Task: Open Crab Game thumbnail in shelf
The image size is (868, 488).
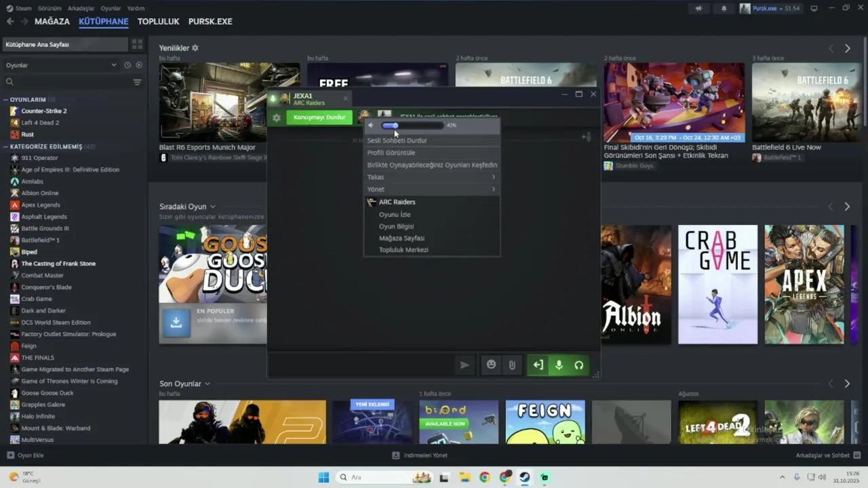Action: pos(717,285)
